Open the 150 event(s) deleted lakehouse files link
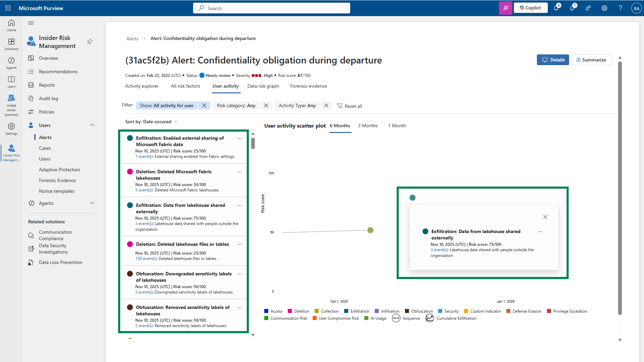The image size is (644, 362). (x=146, y=258)
